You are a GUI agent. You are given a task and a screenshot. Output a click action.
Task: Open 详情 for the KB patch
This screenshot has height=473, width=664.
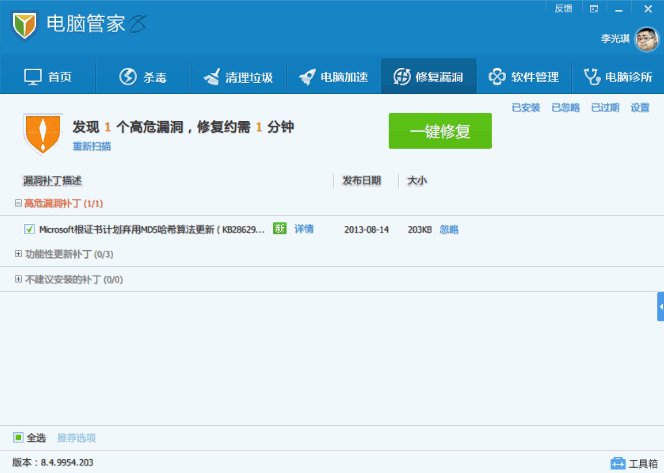[304, 229]
